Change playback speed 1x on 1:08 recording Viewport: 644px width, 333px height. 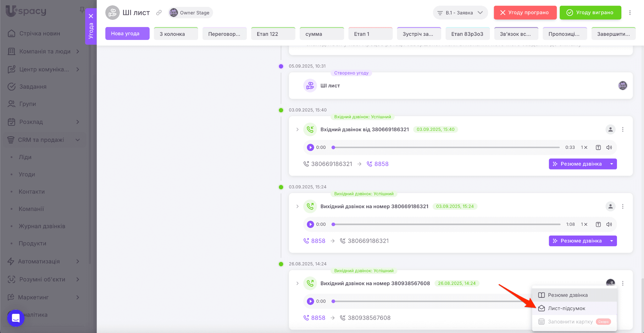click(x=584, y=225)
